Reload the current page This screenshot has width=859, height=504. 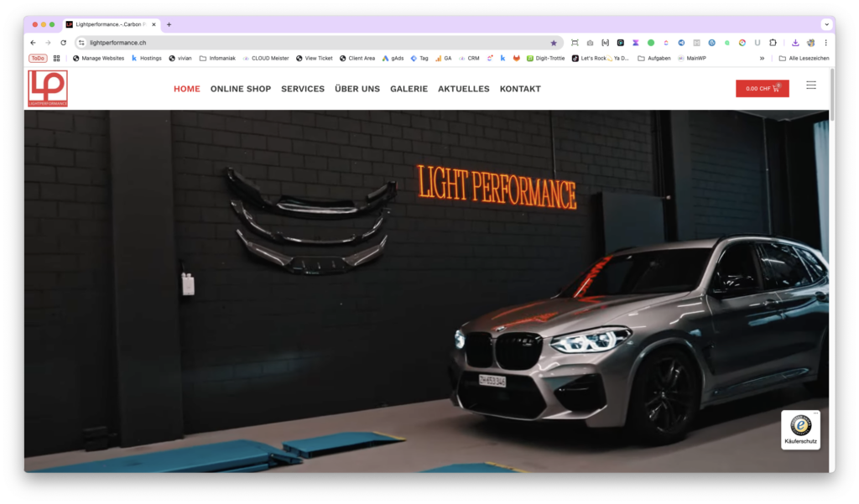click(x=64, y=43)
